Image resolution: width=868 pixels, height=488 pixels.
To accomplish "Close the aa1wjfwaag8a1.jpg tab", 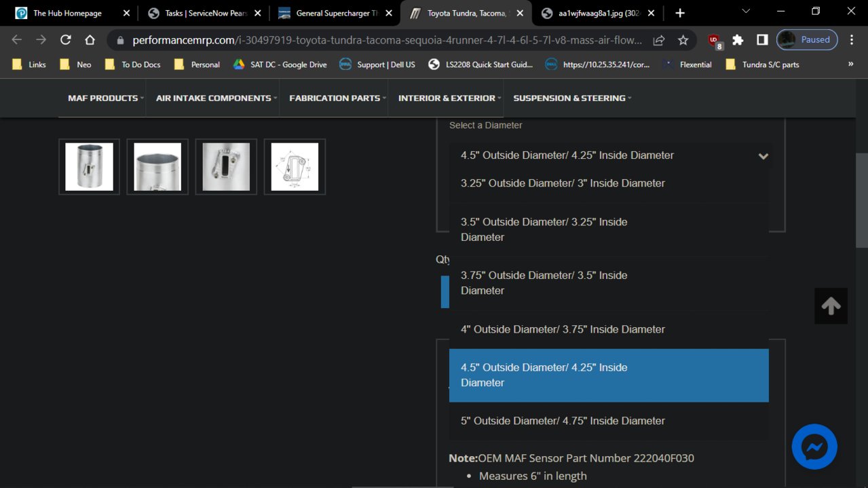I will point(651,13).
